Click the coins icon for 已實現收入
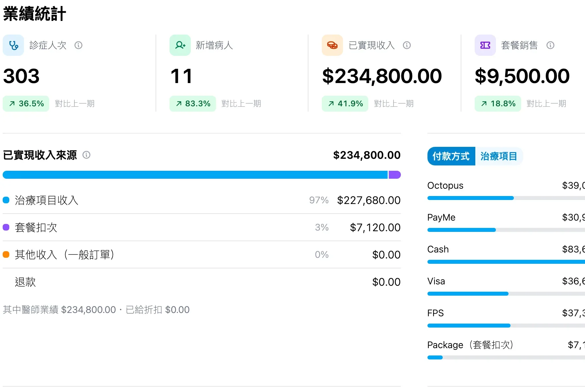The height and width of the screenshot is (392, 585). coord(332,45)
